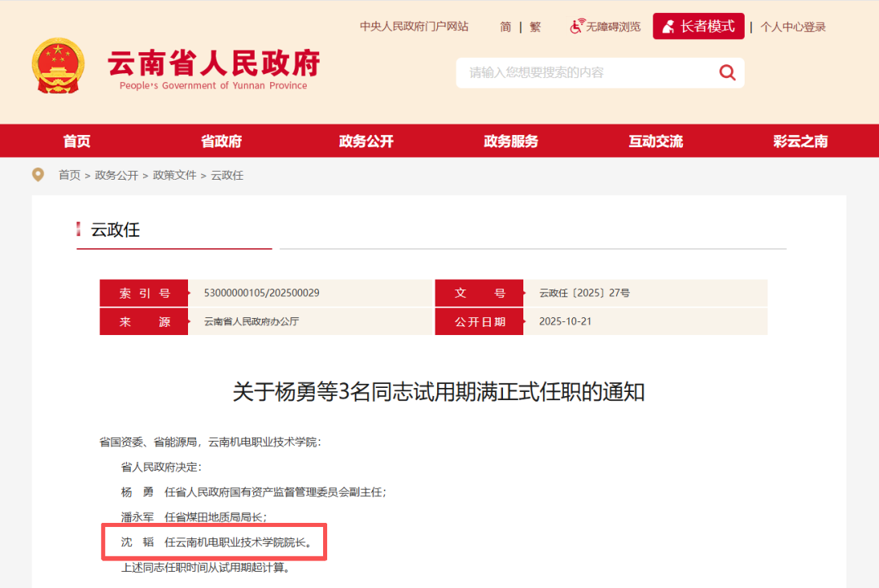Image resolution: width=879 pixels, height=588 pixels.
Task: Open the 政务服务 navigation menu
Action: [510, 141]
